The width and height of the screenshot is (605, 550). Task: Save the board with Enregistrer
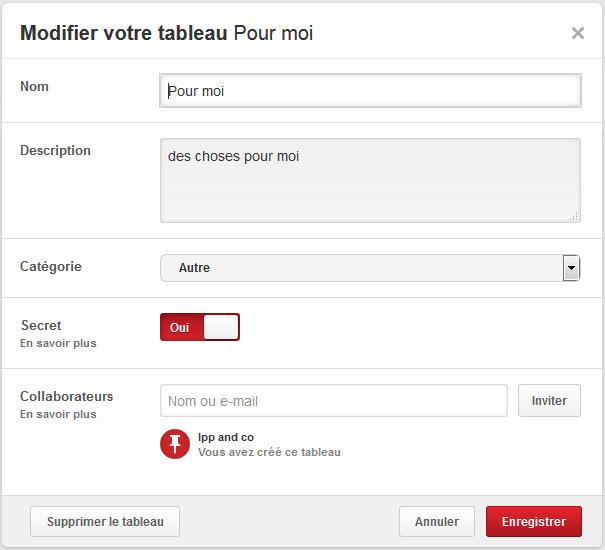533,521
